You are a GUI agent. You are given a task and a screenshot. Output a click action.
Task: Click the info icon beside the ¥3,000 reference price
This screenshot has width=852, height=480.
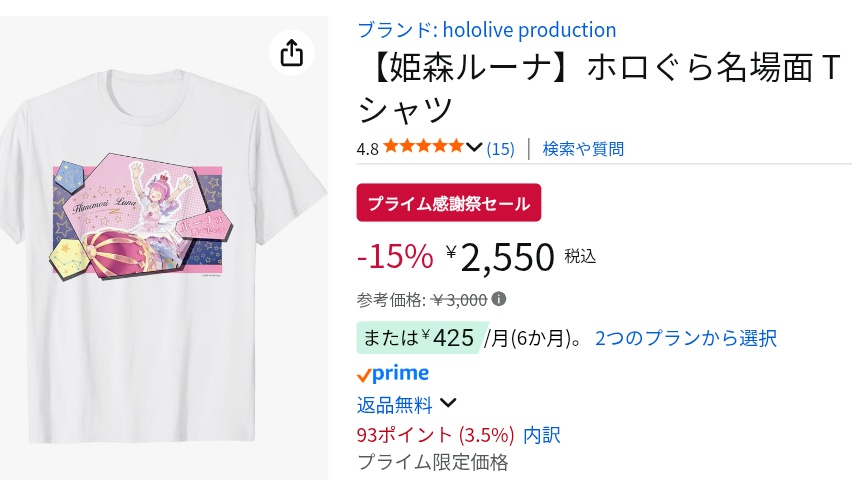coord(499,299)
